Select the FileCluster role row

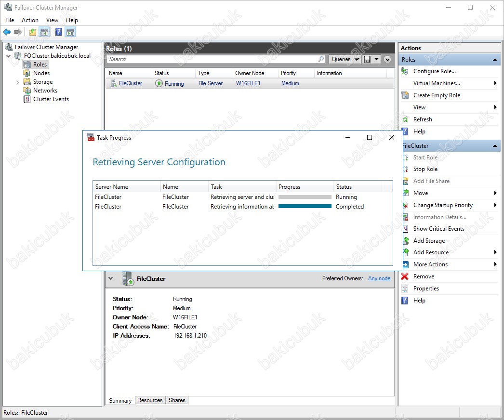tap(250, 83)
